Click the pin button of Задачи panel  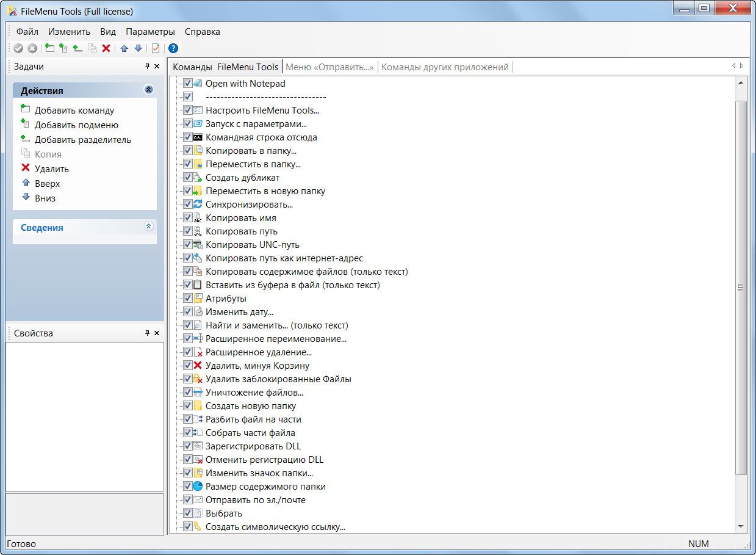[x=147, y=67]
